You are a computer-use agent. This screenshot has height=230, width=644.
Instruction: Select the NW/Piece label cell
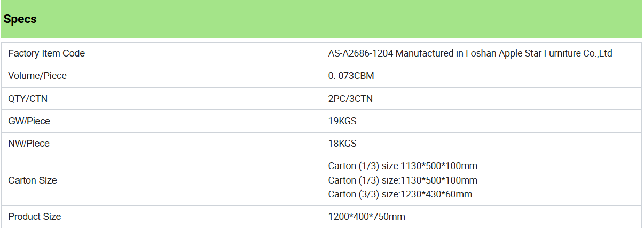161,144
